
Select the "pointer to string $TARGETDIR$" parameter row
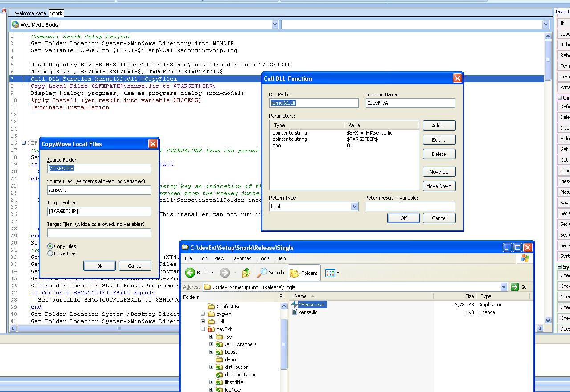[x=344, y=139]
